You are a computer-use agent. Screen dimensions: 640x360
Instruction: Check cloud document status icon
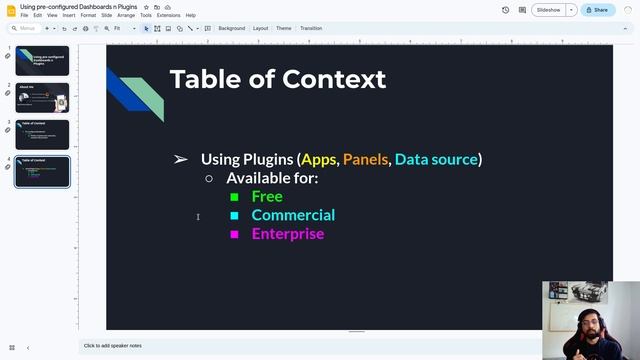167,7
